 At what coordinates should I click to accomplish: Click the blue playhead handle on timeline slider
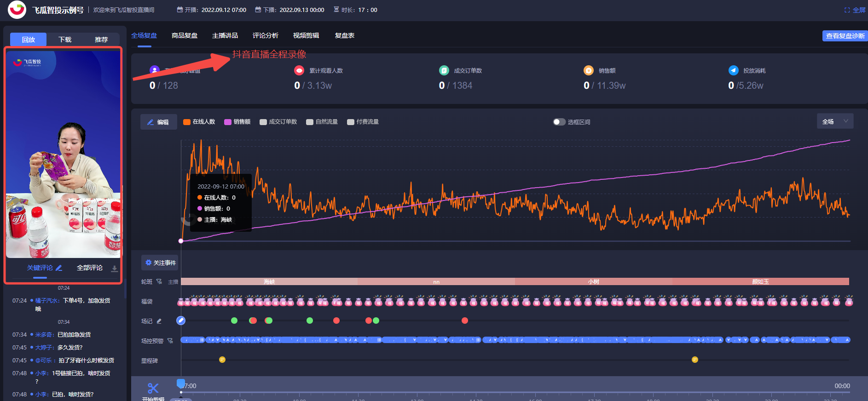tap(181, 383)
